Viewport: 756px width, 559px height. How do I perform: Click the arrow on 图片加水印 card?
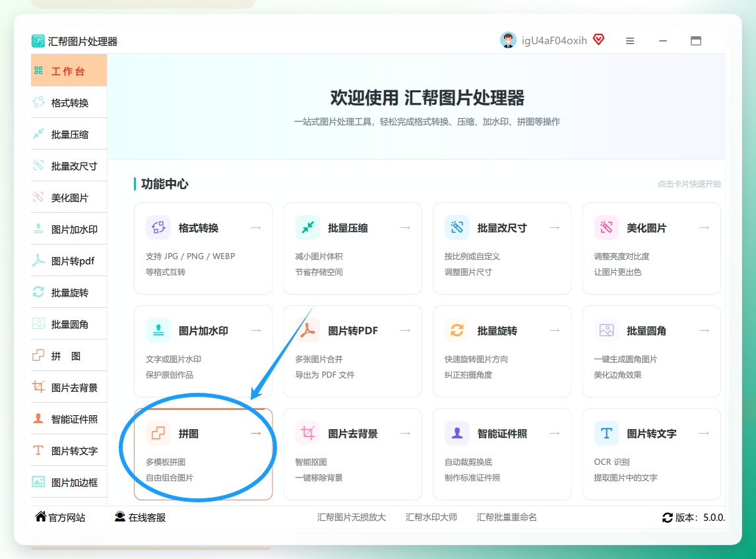(x=256, y=330)
